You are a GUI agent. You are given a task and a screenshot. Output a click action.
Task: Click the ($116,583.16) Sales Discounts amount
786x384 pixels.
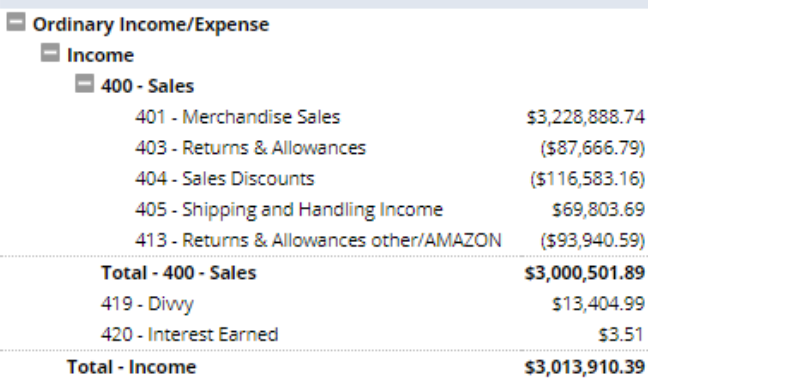tap(587, 178)
